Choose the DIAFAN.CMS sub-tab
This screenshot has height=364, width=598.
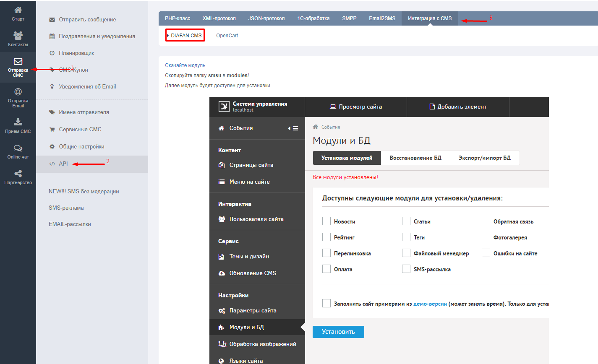185,36
